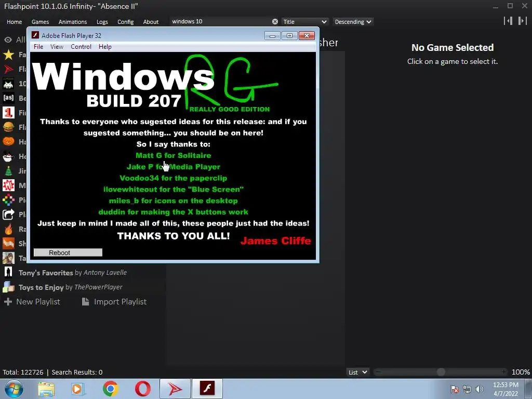Select the orange waveform playlist icon
The height and width of the screenshot is (399, 532).
point(8,243)
